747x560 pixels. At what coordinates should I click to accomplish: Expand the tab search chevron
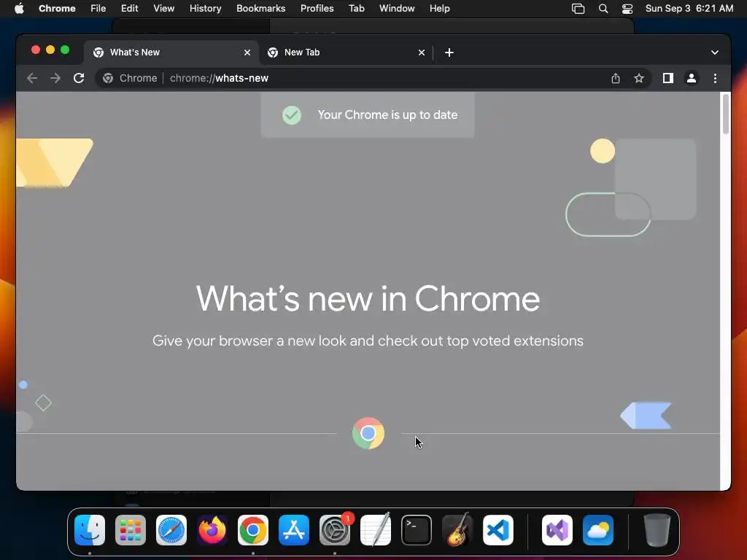(x=715, y=52)
